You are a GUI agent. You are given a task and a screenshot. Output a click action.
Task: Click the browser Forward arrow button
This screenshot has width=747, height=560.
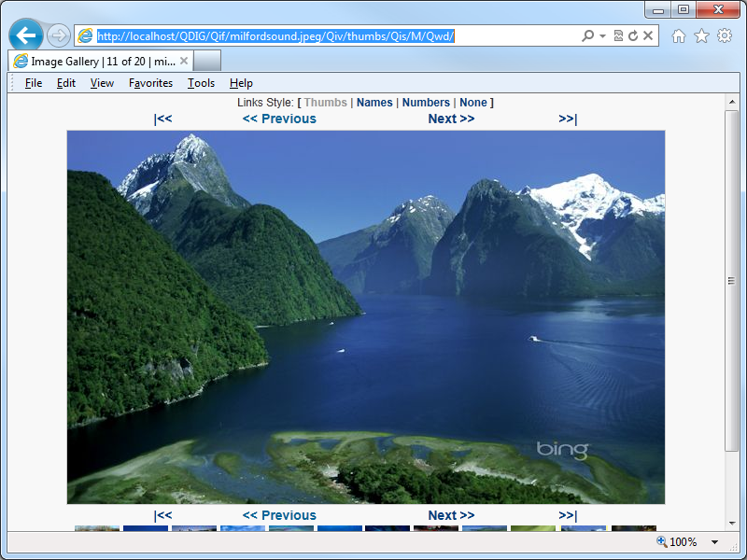(59, 35)
